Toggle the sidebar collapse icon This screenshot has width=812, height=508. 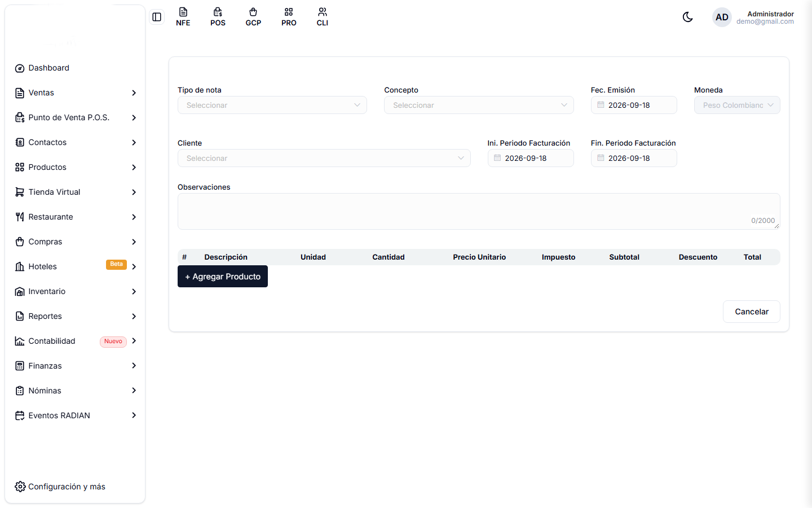[157, 17]
